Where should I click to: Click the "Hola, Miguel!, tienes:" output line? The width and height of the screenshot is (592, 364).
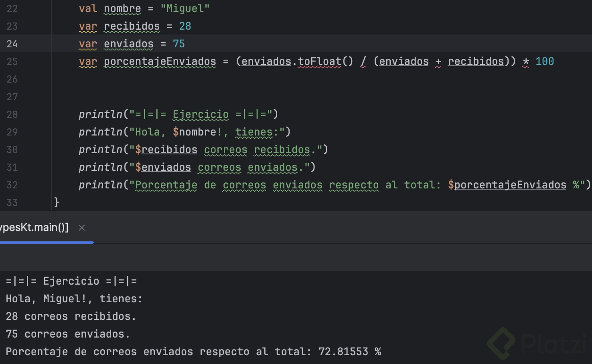tap(74, 299)
